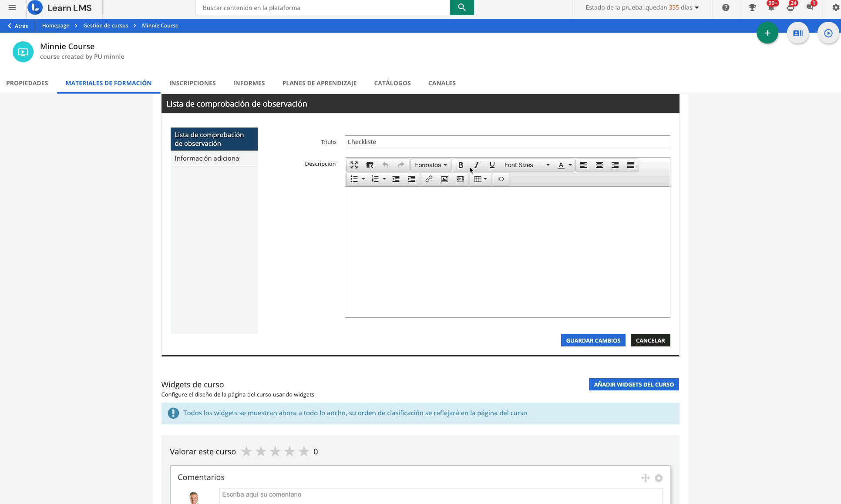
Task: Go back with Atrás link
Action: [x=18, y=26]
